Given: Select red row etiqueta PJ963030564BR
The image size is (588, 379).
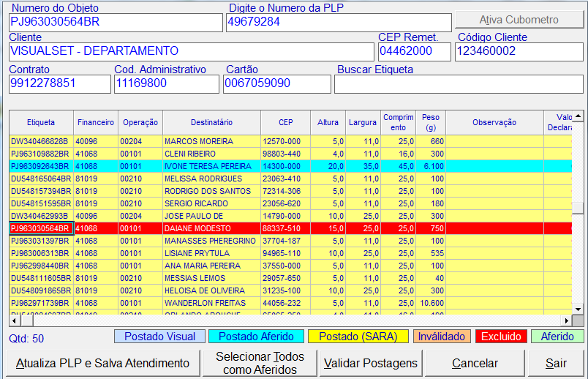Looking at the screenshot, I should [41, 228].
